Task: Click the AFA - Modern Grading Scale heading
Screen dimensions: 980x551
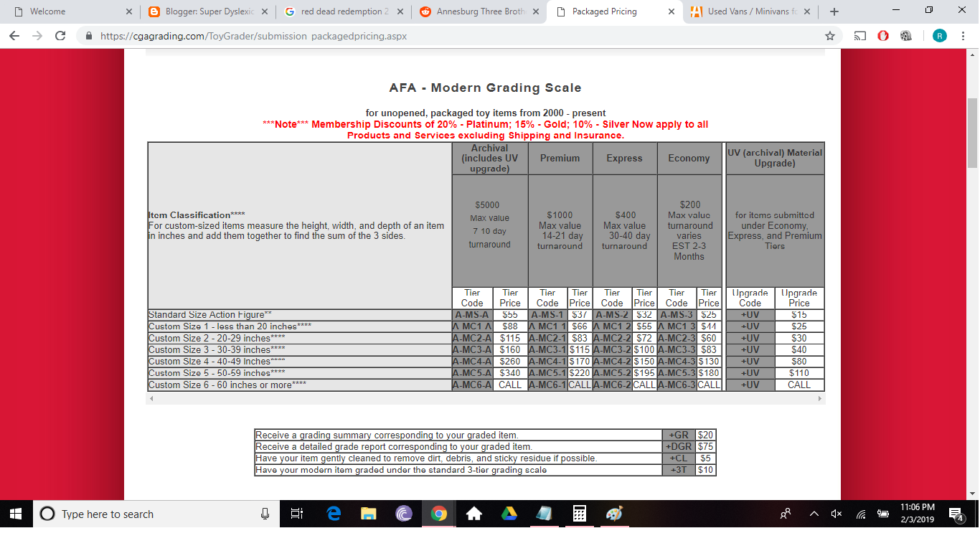Action: coord(486,88)
